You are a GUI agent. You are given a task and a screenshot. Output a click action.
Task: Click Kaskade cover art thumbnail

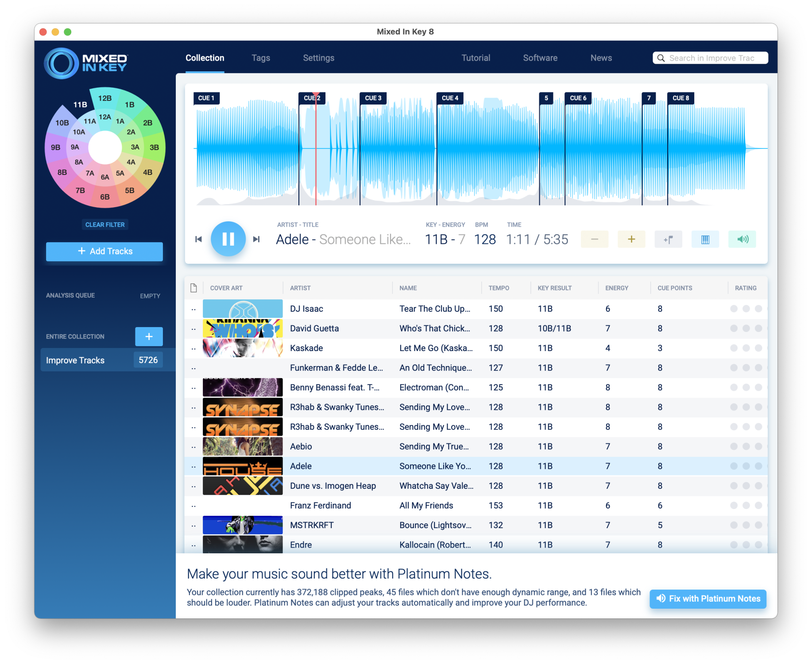pos(243,348)
